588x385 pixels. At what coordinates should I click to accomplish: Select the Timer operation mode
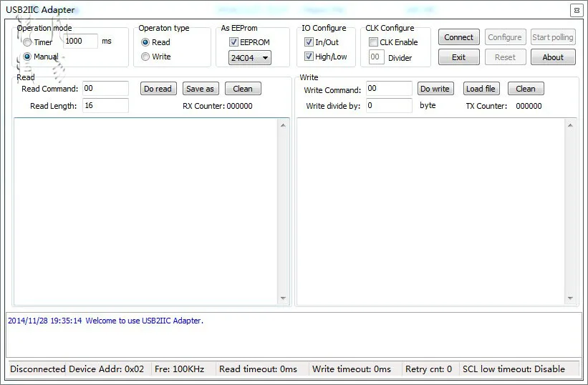[x=28, y=42]
